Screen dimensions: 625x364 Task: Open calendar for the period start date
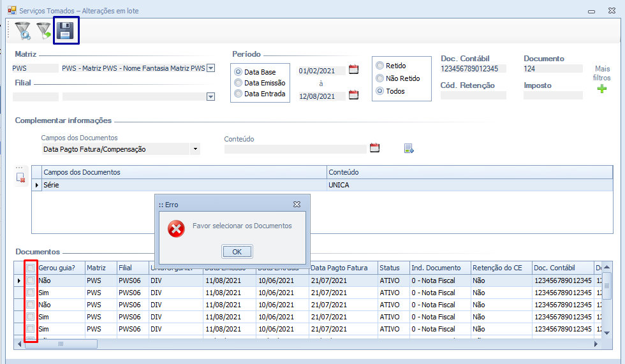pyautogui.click(x=353, y=70)
